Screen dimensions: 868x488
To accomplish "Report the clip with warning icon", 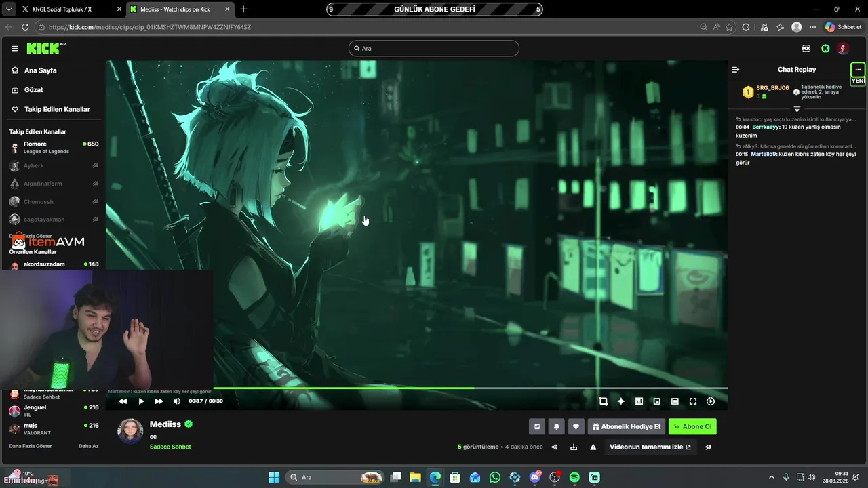I will coord(593,447).
